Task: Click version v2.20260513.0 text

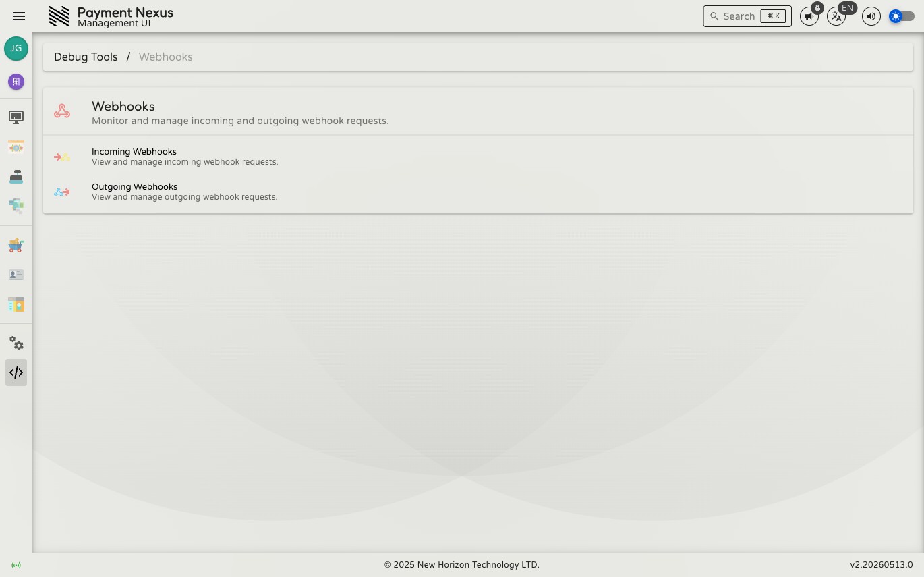Action: tap(882, 565)
